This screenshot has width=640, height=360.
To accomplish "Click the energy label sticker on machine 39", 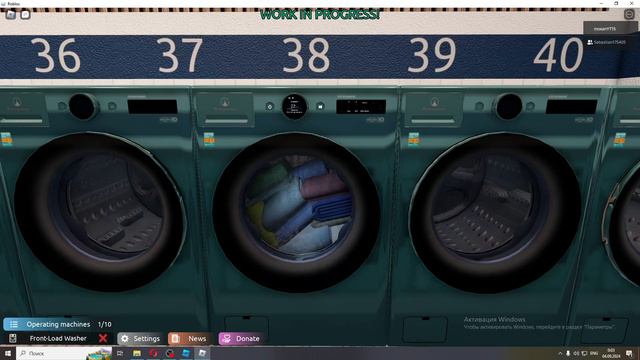I will [x=413, y=139].
